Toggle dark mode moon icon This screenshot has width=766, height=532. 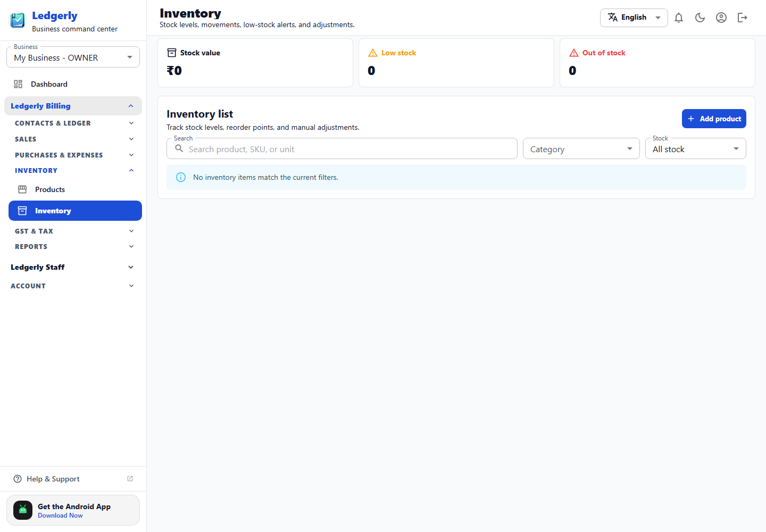click(700, 18)
